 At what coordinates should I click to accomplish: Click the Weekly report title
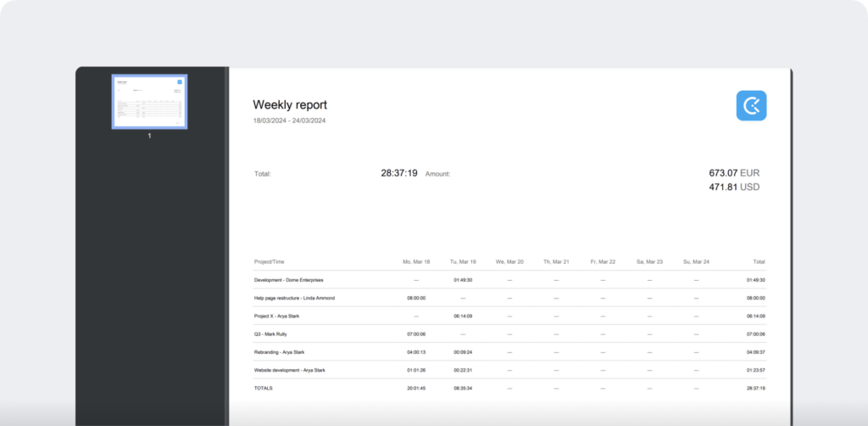pyautogui.click(x=290, y=105)
